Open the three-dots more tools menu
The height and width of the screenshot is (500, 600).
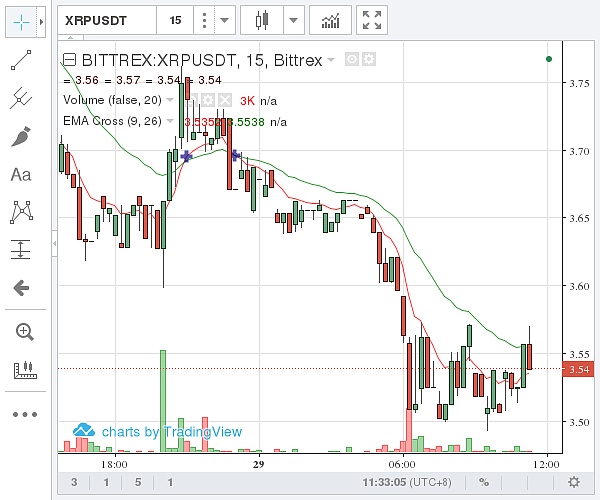25,414
